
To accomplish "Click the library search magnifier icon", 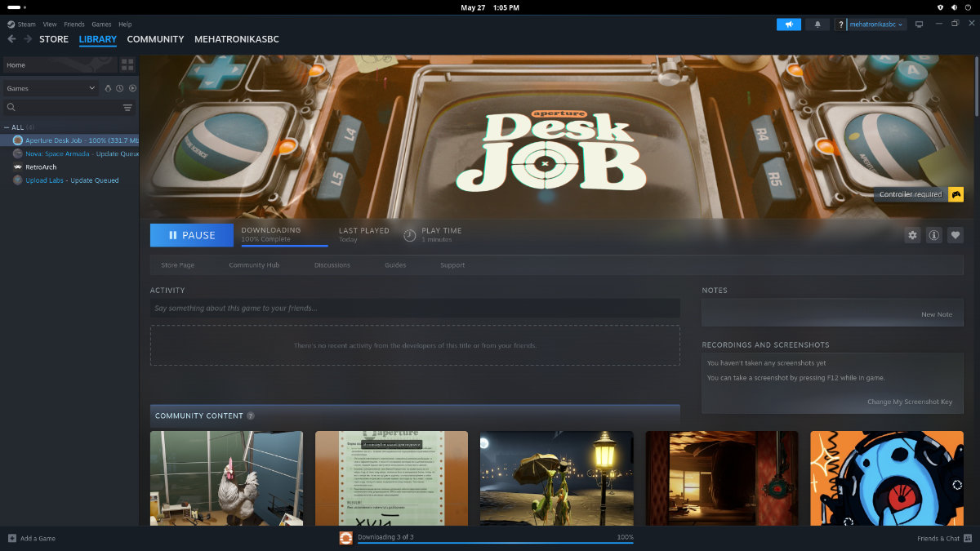I will point(11,107).
